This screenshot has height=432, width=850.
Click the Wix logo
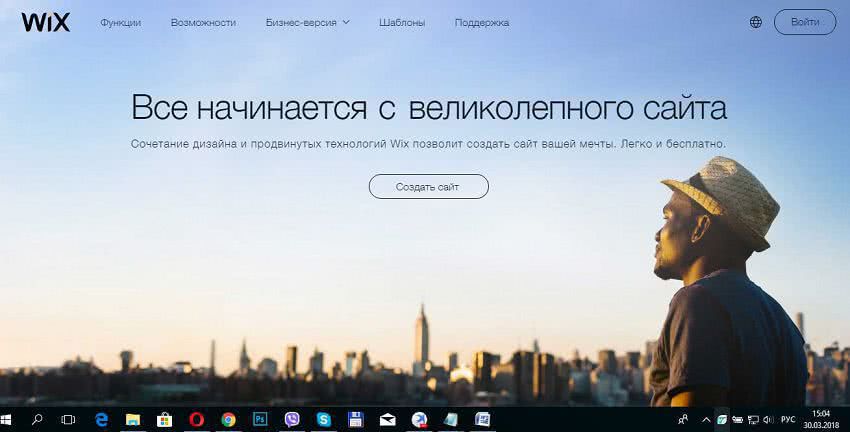(x=46, y=22)
